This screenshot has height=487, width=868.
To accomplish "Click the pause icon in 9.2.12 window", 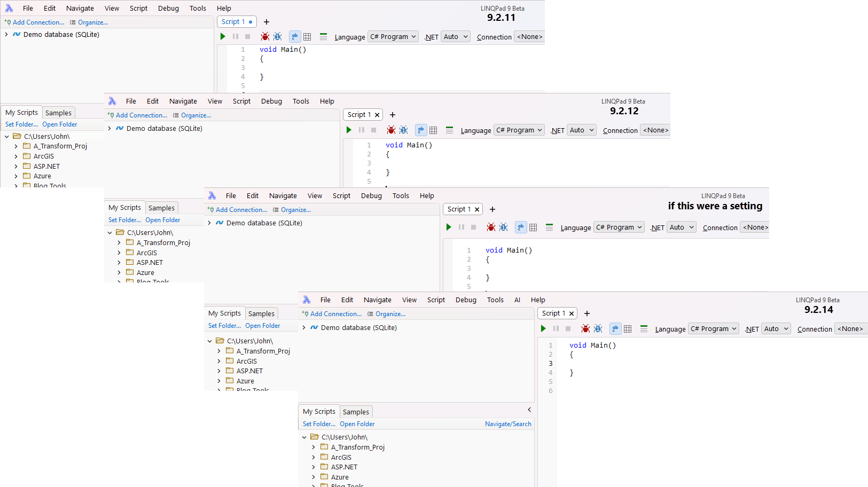I will [362, 130].
